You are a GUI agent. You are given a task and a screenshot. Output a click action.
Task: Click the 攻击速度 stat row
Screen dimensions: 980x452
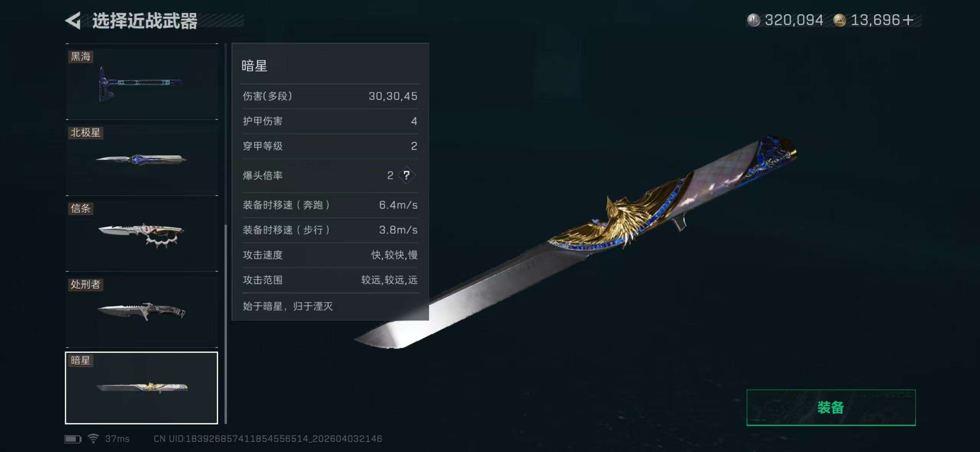point(330,255)
